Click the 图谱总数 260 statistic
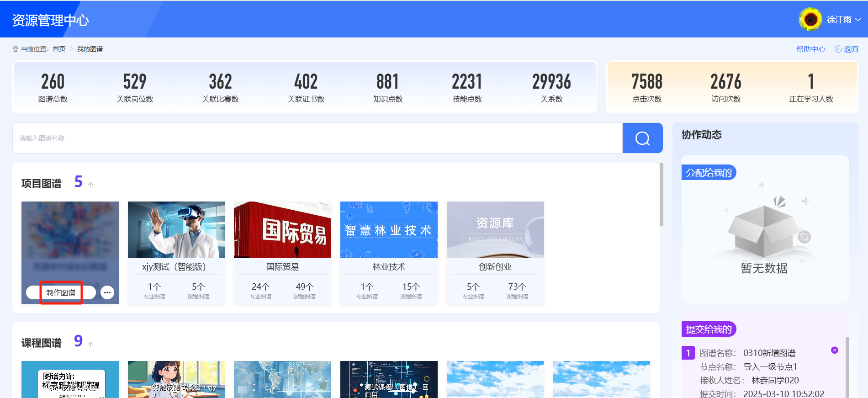The height and width of the screenshot is (398, 868). tap(53, 87)
